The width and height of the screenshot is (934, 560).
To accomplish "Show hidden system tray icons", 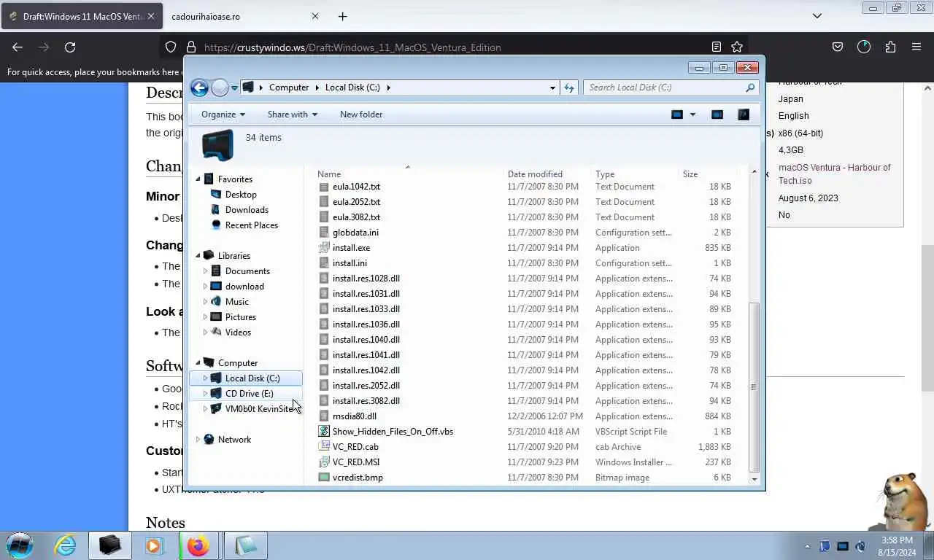I will coord(807,546).
